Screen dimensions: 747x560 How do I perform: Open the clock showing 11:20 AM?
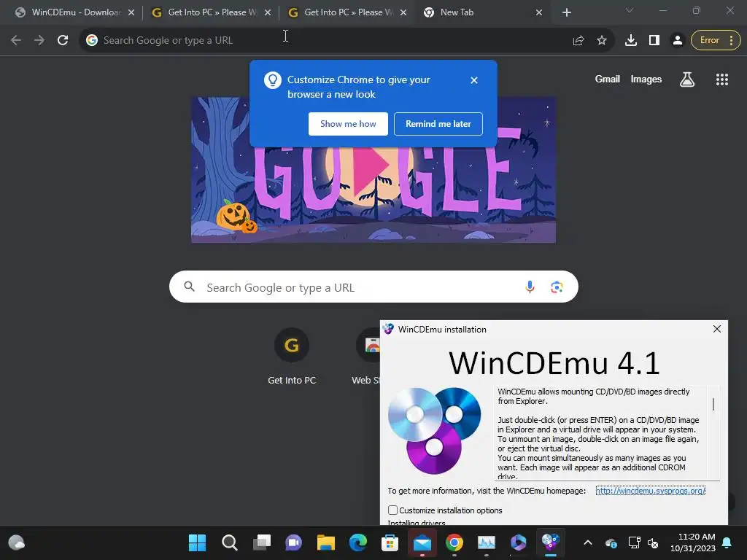(x=693, y=542)
